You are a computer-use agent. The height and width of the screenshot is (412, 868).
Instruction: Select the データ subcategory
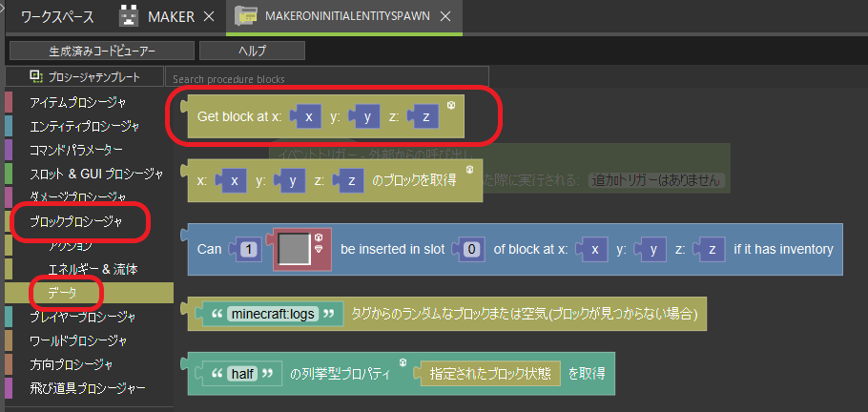coord(63,293)
